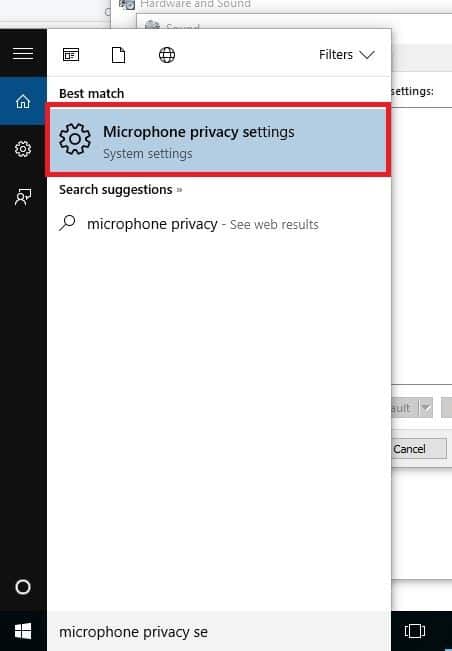
Task: Click the search box text field
Action: (x=218, y=631)
